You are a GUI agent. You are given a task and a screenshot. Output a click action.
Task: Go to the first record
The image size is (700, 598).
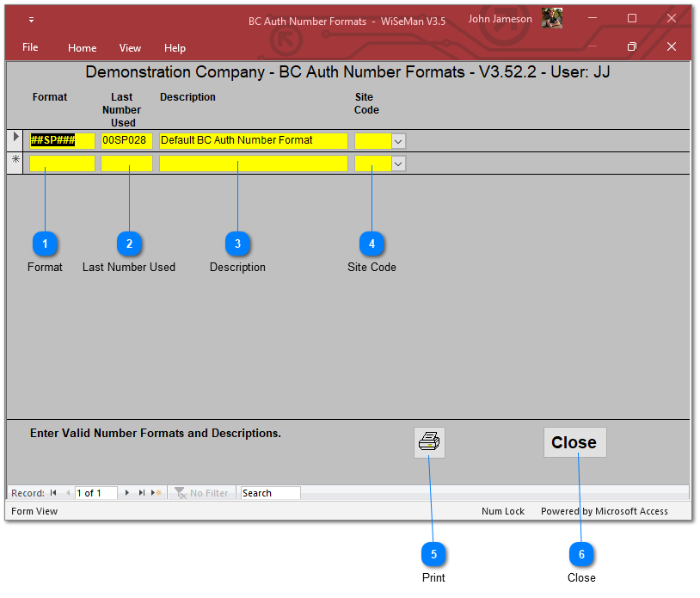(x=53, y=493)
